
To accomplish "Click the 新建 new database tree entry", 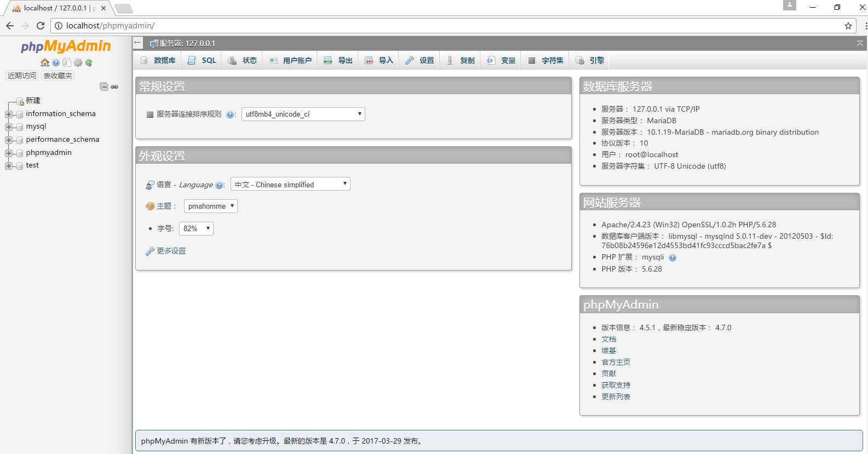I will tap(33, 101).
